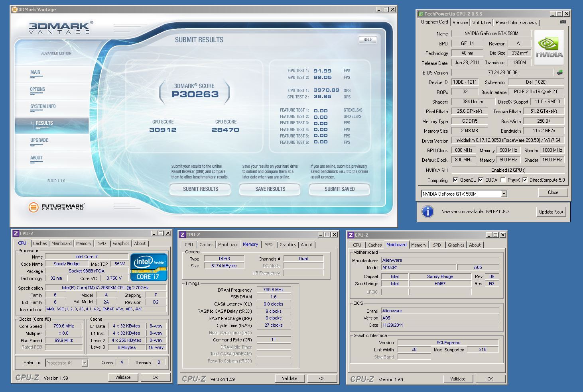The width and height of the screenshot is (583, 392).
Task: Click the blue info icon in update notice
Action: (428, 212)
